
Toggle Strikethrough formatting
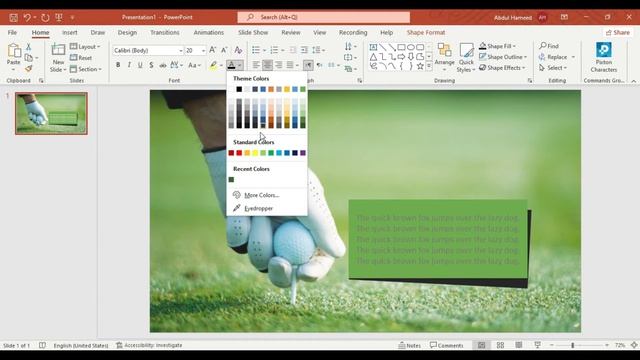coord(162,65)
